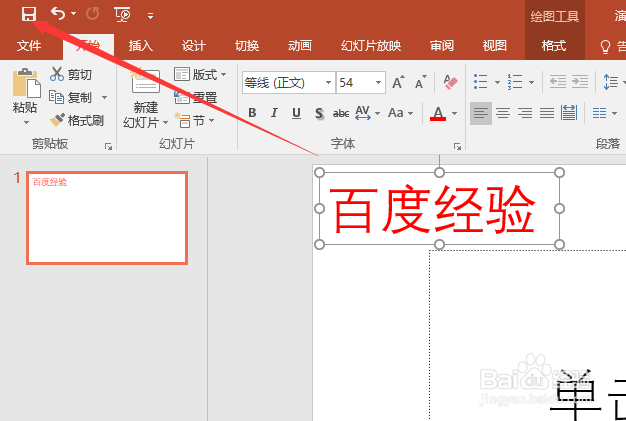Expand the 复制 dropdown arrow
626x421 pixels.
coord(105,97)
